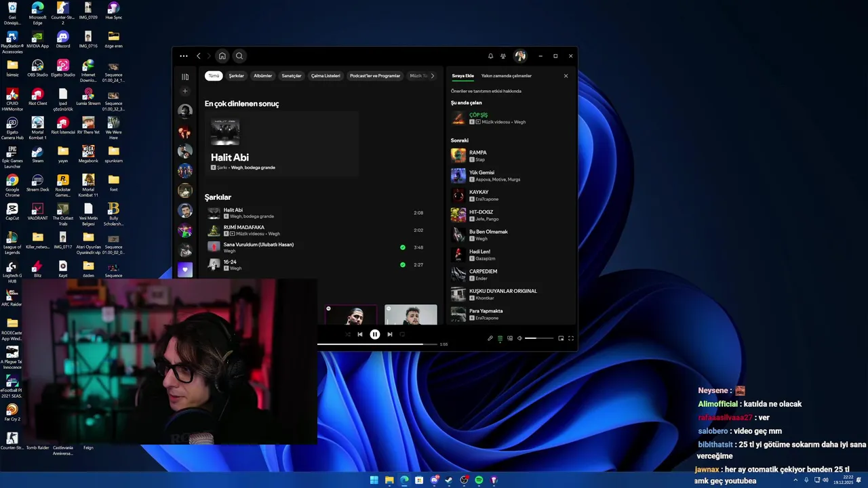Select HIT-DOGZ in the queue
The width and height of the screenshot is (868, 488).
pyautogui.click(x=511, y=215)
